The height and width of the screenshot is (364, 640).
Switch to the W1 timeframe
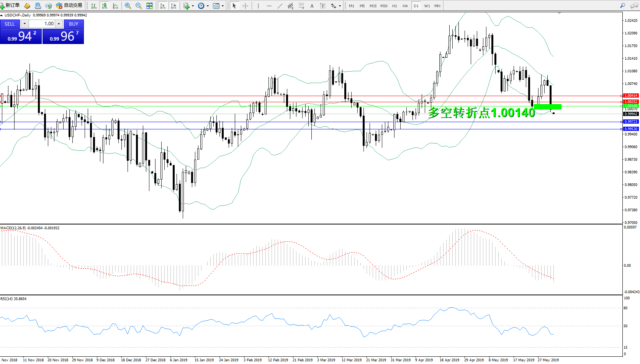(x=427, y=6)
